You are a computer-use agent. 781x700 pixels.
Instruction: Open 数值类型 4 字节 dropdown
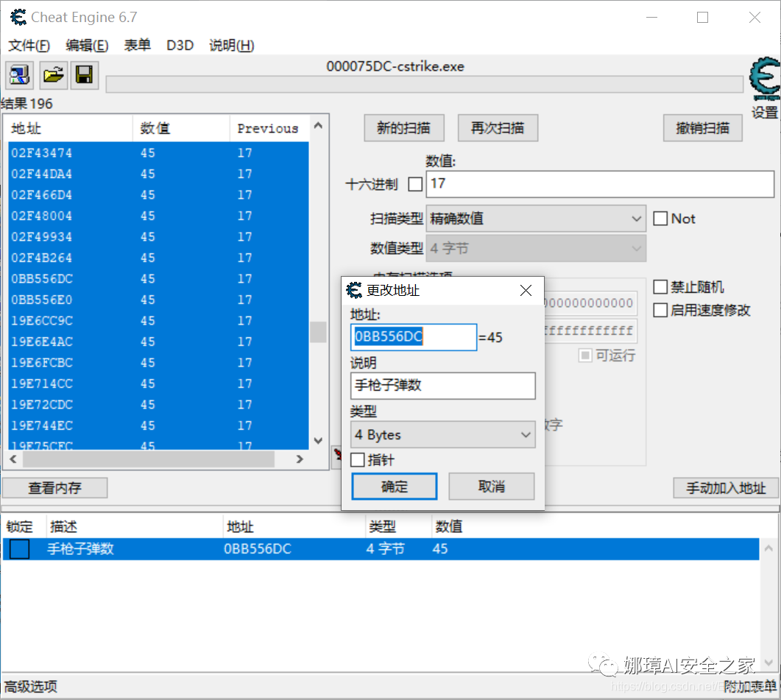(536, 248)
